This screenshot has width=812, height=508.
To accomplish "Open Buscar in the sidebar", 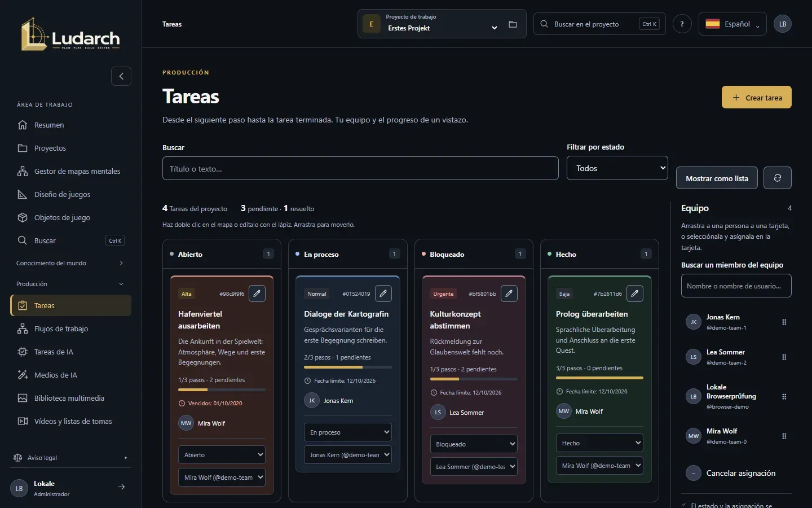I will (70, 240).
